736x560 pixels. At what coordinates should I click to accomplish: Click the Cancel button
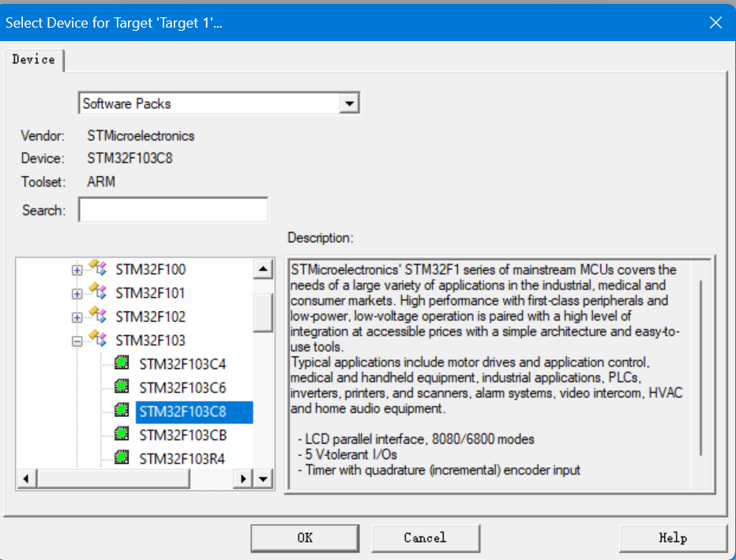pyautogui.click(x=426, y=538)
